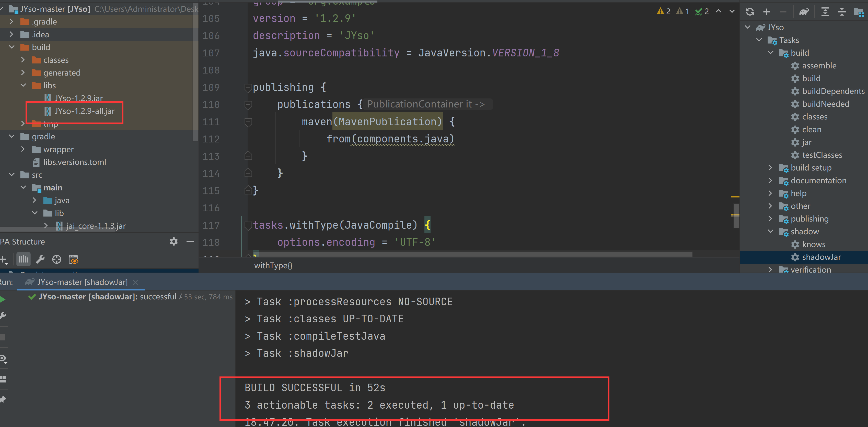Screen dimensions: 868x427
Task: Click the withType{} breadcrumb
Action: [273, 265]
